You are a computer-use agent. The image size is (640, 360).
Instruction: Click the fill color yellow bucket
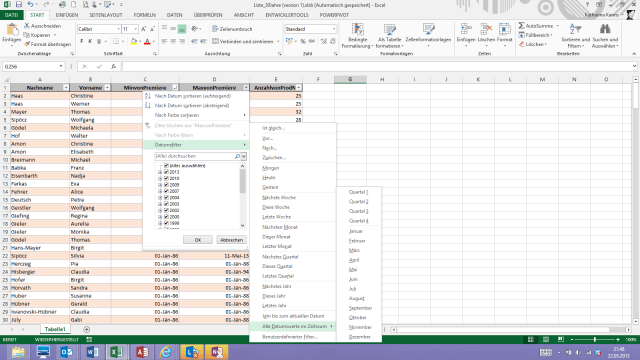coord(133,41)
